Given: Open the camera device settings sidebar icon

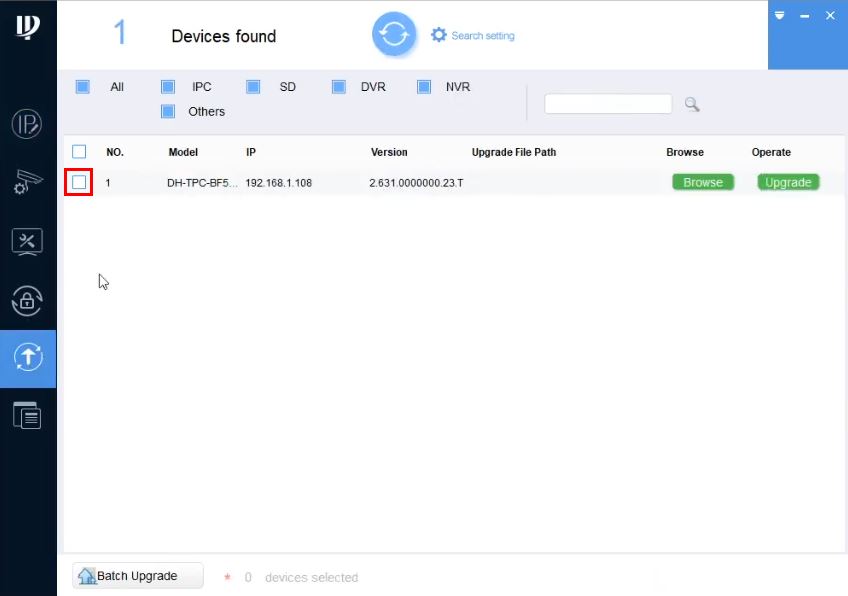Looking at the screenshot, I should 28,182.
